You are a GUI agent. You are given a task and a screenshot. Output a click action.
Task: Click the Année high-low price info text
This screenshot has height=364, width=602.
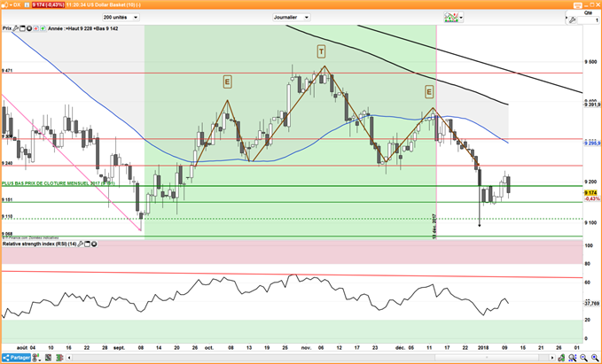(83, 28)
